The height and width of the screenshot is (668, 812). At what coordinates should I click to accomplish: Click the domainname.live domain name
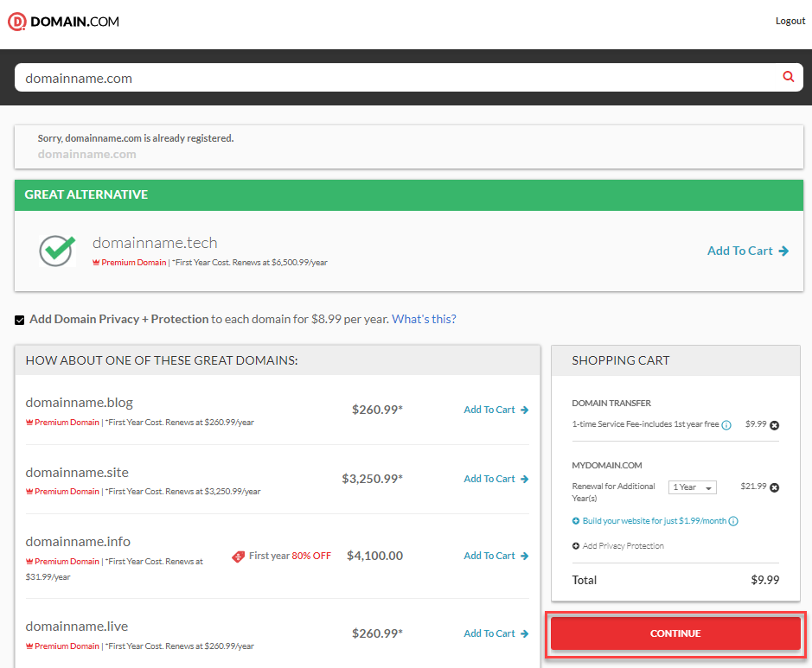[77, 627]
